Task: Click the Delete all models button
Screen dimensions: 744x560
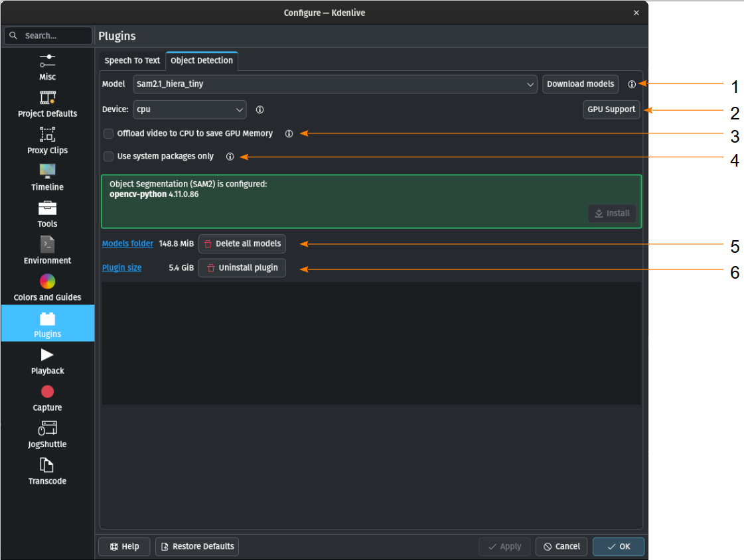Action: [242, 244]
